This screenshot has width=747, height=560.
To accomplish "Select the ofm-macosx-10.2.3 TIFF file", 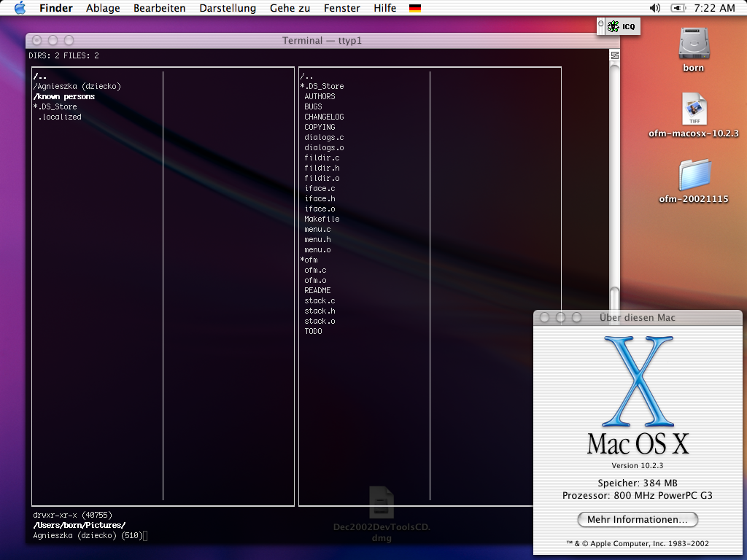I will tap(693, 109).
